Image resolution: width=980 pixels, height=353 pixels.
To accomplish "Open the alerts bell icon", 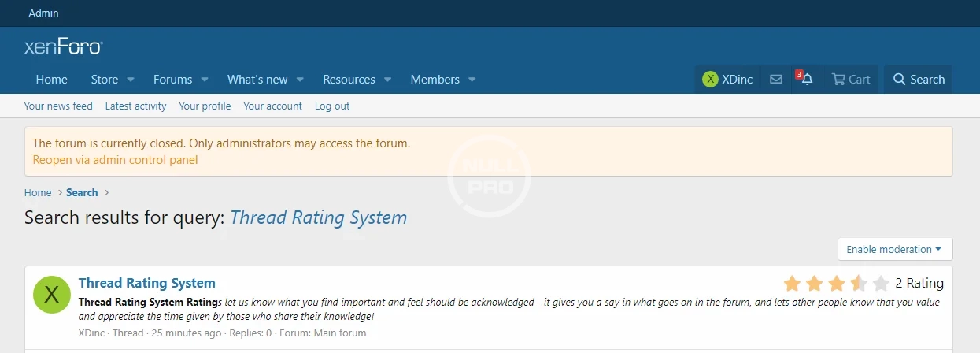I will 807,80.
